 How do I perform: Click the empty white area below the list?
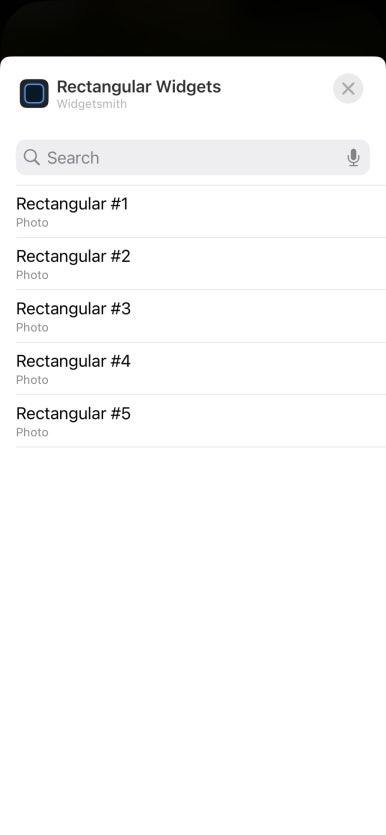point(193,639)
